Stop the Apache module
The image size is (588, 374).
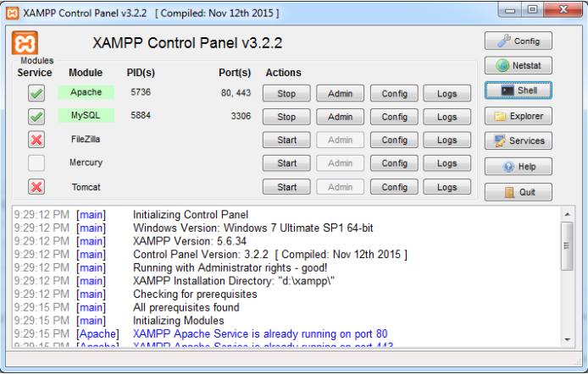click(286, 94)
